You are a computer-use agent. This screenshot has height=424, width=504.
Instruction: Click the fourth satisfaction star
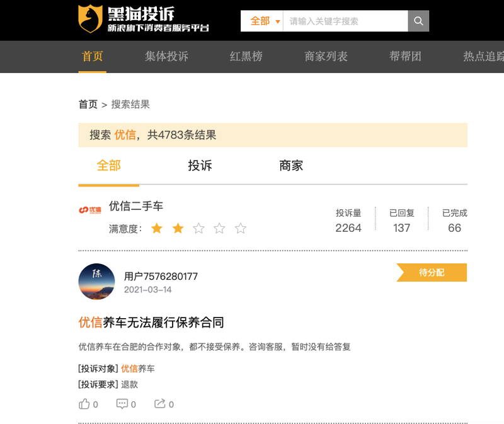click(219, 229)
